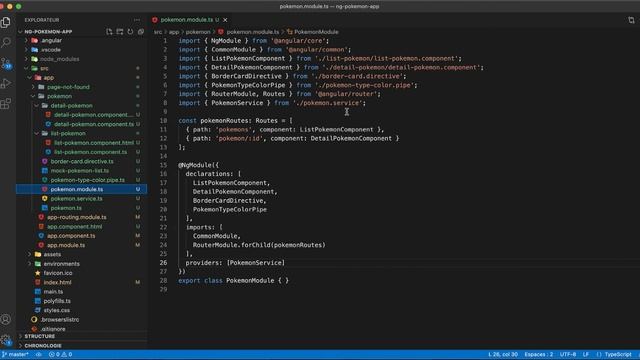Open list-pokemon.component.ts file
This screenshot has width=640, height=360.
tap(90, 152)
